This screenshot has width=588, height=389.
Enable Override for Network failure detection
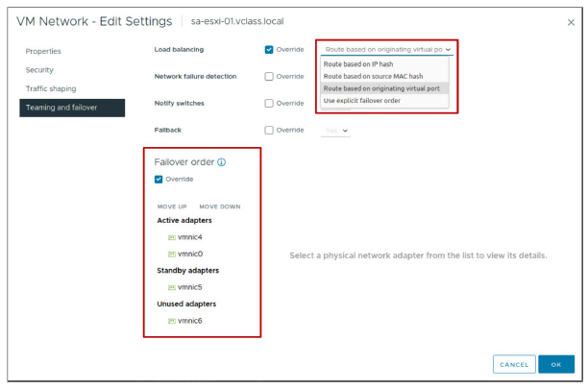click(x=268, y=76)
